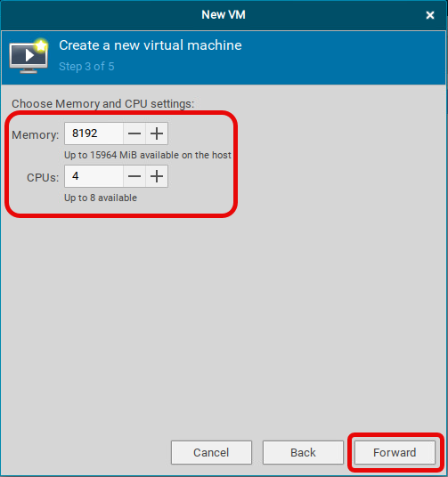The height and width of the screenshot is (477, 448).
Task: Click the CPUs value field showing 4
Action: click(94, 176)
